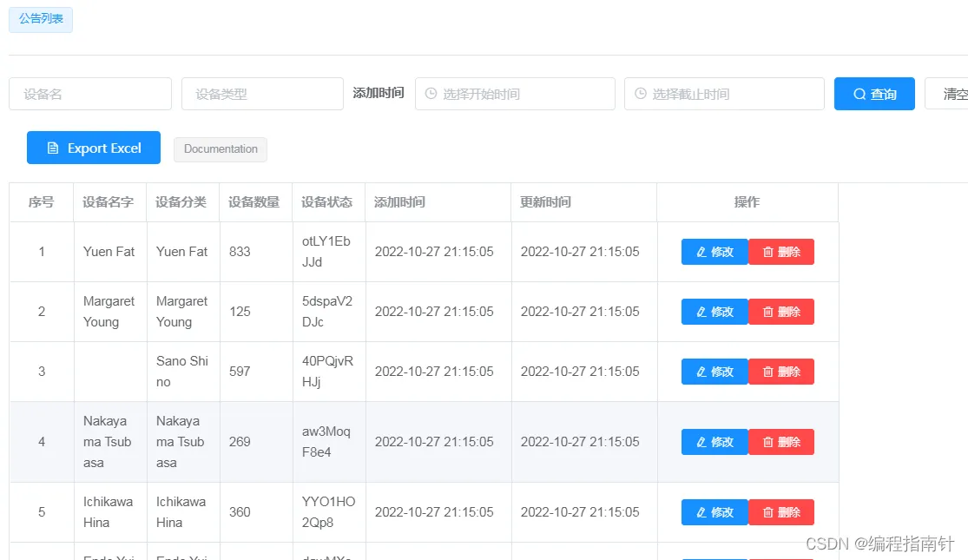The width and height of the screenshot is (968, 560).
Task: Focus the 设备名 search field
Action: tap(90, 94)
